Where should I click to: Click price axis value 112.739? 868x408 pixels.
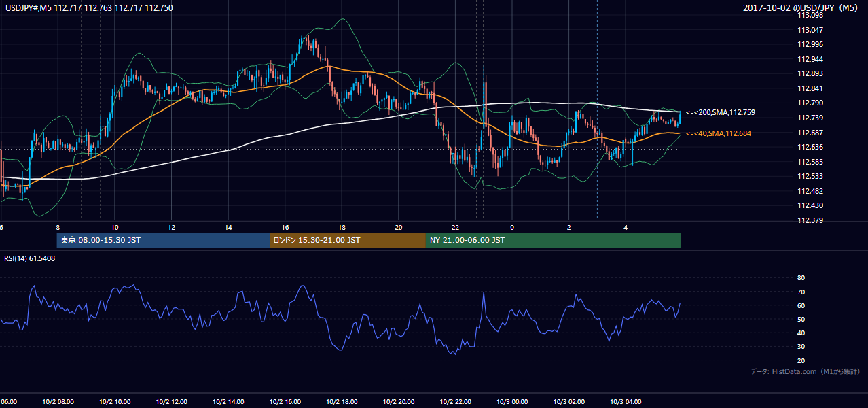(810, 118)
